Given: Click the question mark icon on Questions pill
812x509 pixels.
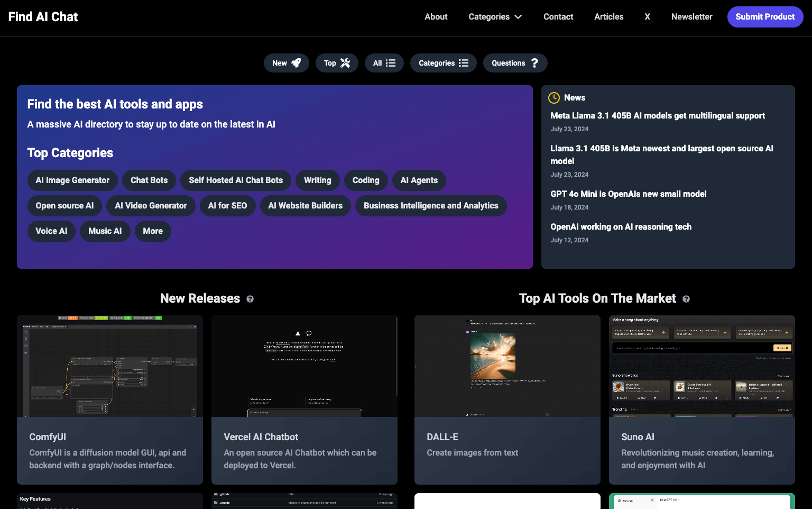Looking at the screenshot, I should click(534, 63).
